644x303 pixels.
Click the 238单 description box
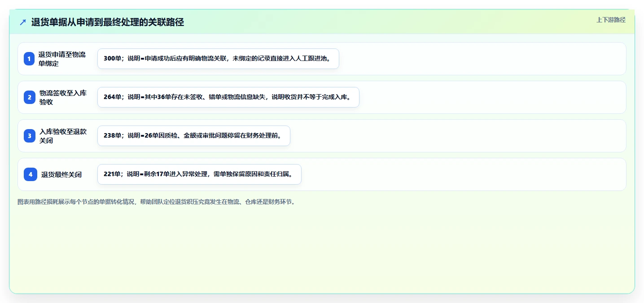pos(194,136)
